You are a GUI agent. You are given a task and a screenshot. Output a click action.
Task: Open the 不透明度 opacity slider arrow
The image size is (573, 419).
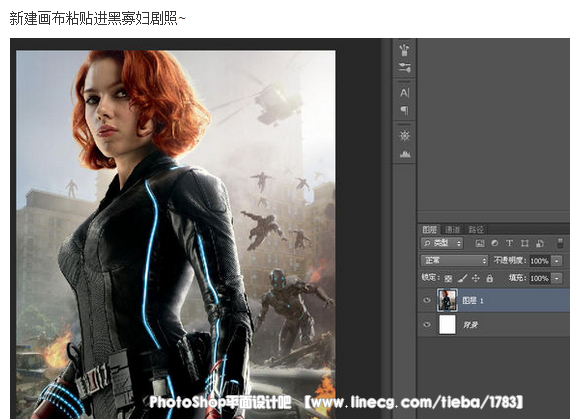point(557,261)
